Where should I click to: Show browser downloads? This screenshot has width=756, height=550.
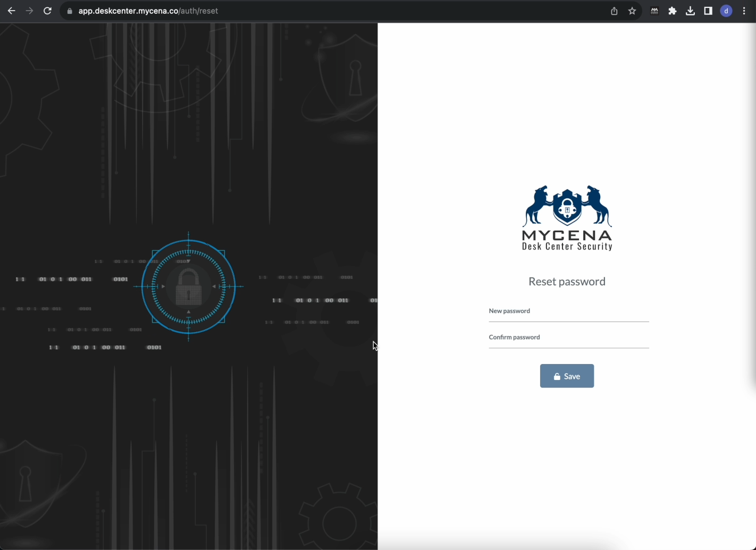690,11
